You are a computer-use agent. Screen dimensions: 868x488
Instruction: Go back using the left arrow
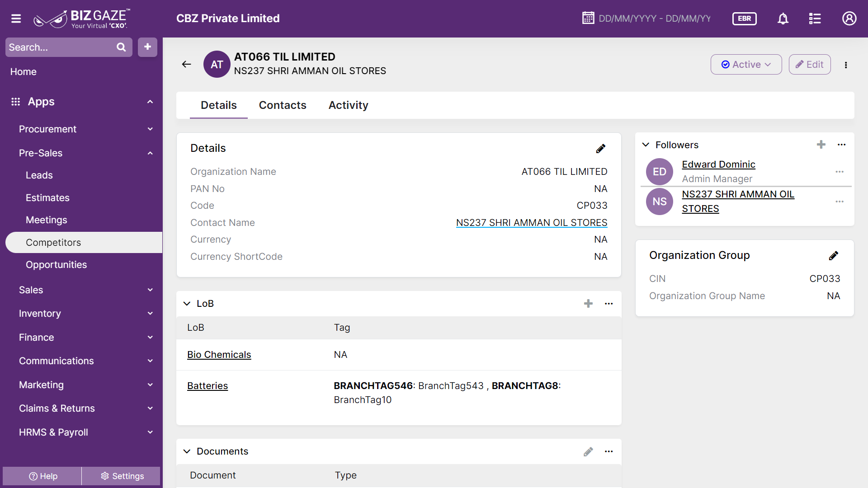click(187, 64)
